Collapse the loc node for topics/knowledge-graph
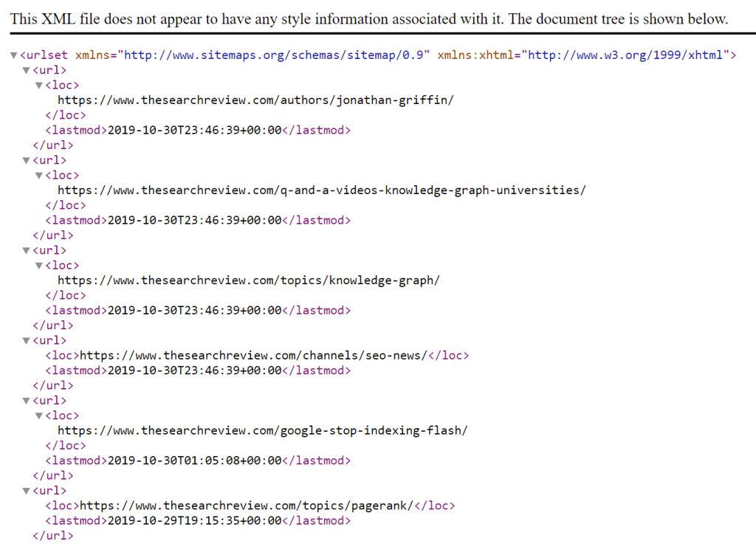Image resolution: width=756 pixels, height=544 pixels. click(x=39, y=266)
